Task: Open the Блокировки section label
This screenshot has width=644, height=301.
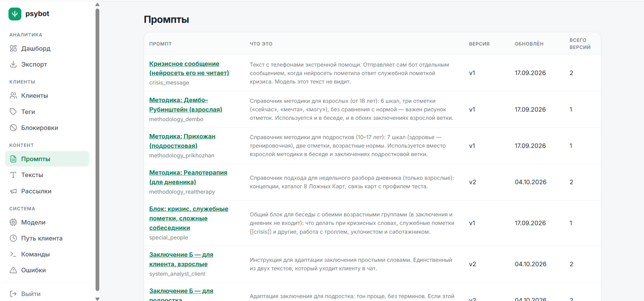Action: coord(40,128)
